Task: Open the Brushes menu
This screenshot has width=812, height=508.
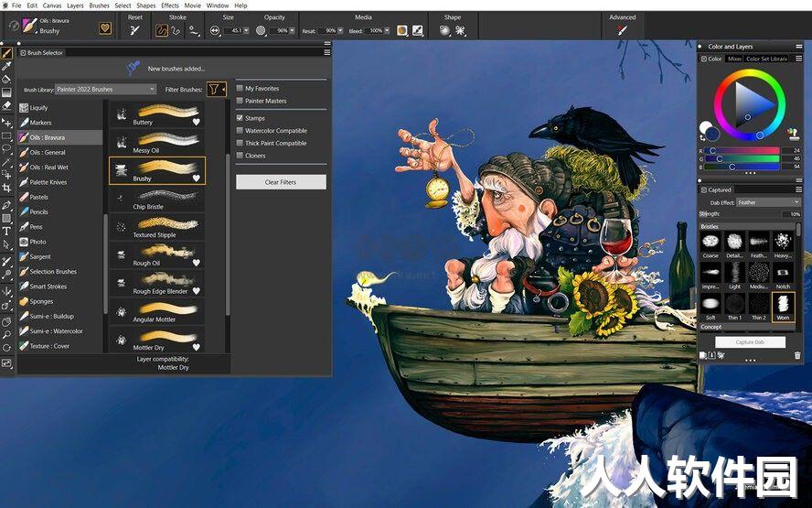Action: pos(99,5)
